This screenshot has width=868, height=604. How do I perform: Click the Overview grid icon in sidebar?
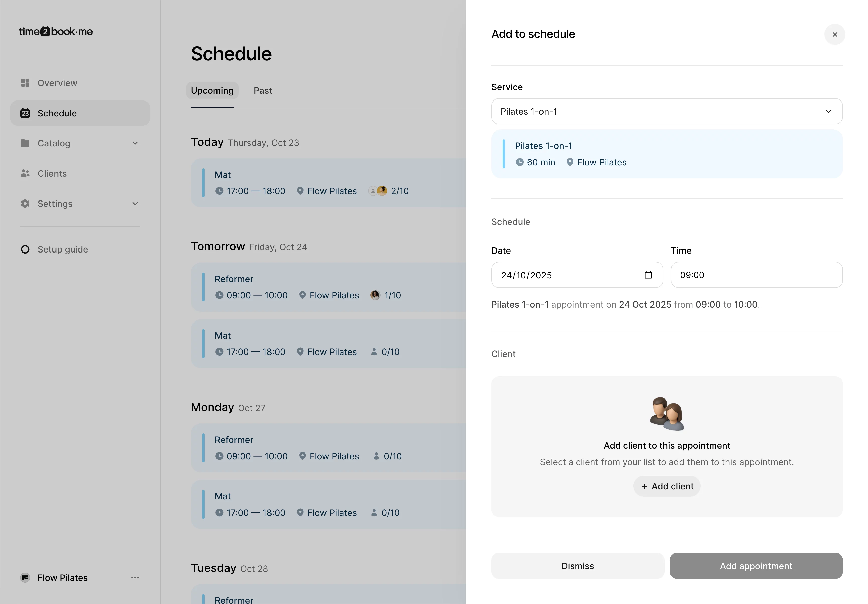[25, 83]
